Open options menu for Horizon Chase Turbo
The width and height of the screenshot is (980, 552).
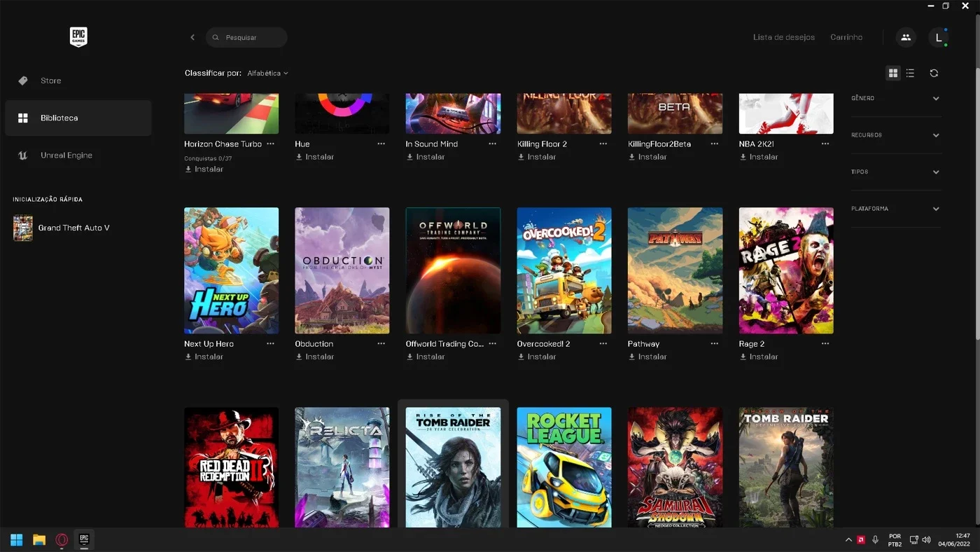point(270,144)
